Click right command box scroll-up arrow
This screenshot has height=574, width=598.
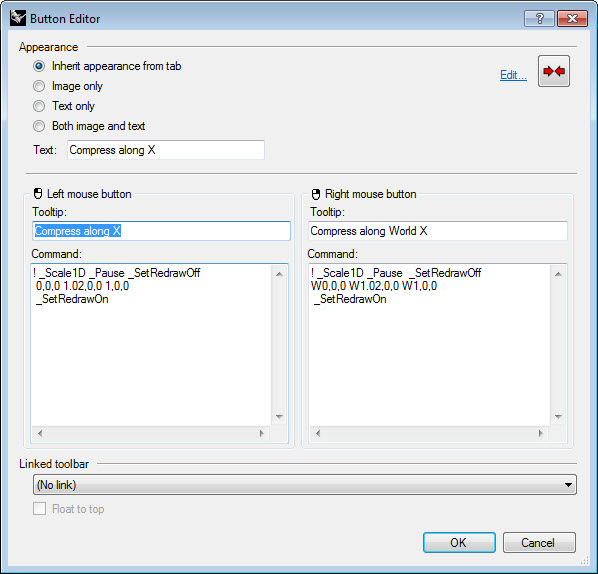[558, 274]
